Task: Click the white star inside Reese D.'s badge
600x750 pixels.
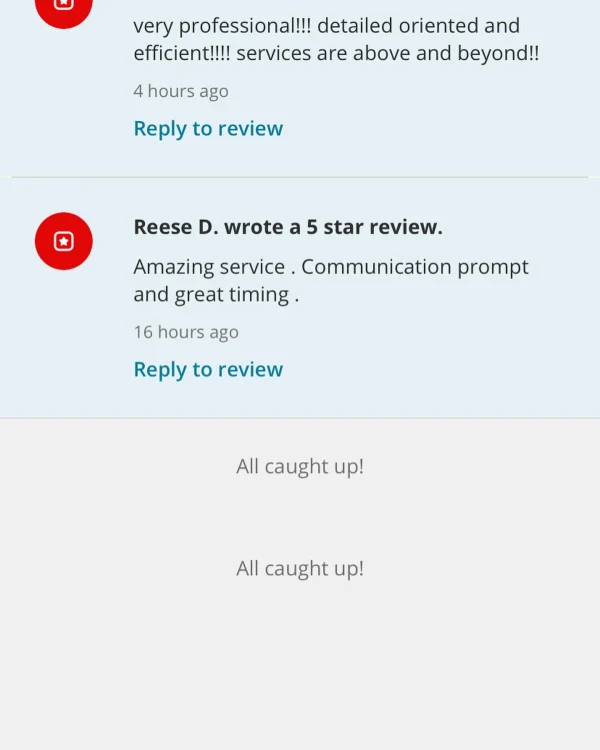Action: 64,241
